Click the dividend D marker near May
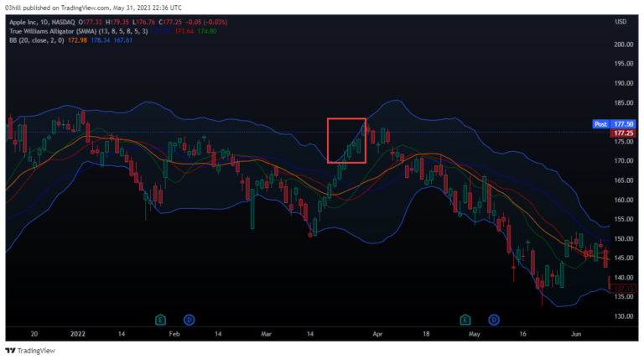This screenshot has width=644, height=360. click(x=494, y=320)
